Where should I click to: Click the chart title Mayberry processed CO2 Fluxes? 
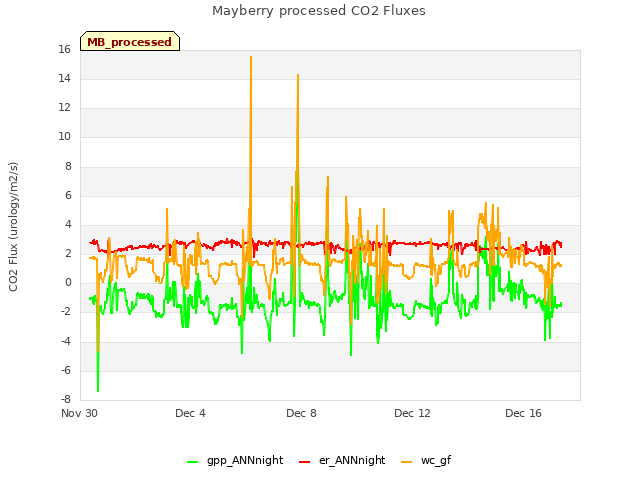[319, 11]
